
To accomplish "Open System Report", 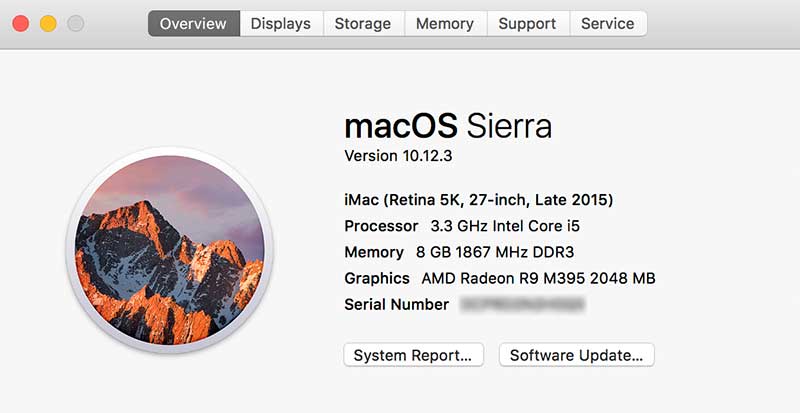I will click(413, 355).
